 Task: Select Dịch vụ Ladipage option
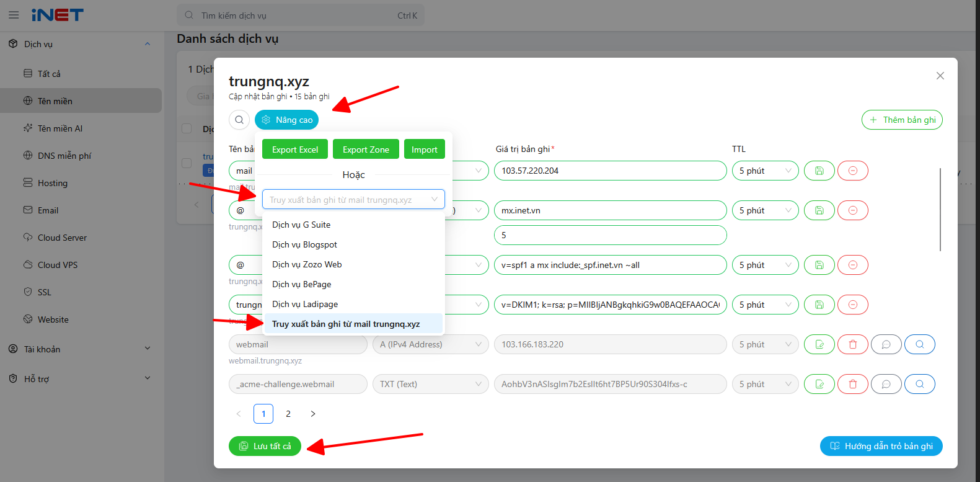[353, 304]
